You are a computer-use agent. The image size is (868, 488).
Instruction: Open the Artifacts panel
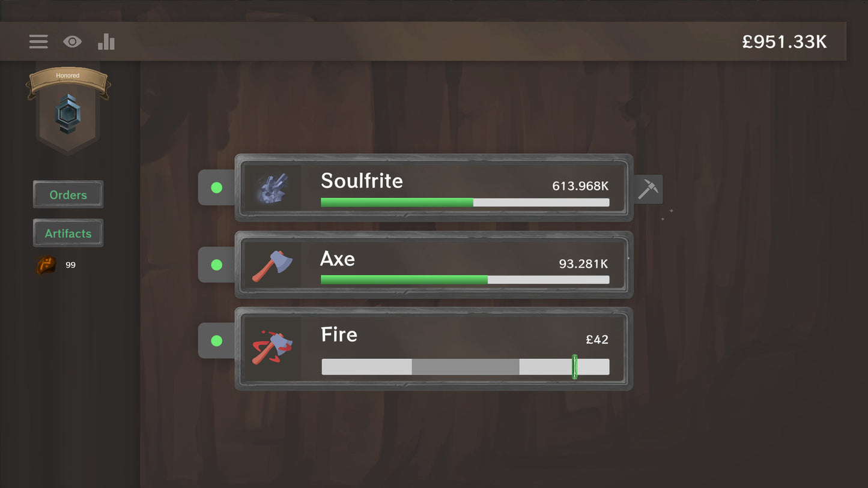(68, 233)
